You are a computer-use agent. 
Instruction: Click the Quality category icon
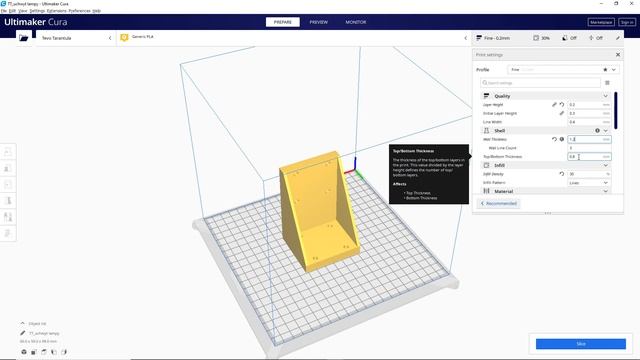(486, 96)
